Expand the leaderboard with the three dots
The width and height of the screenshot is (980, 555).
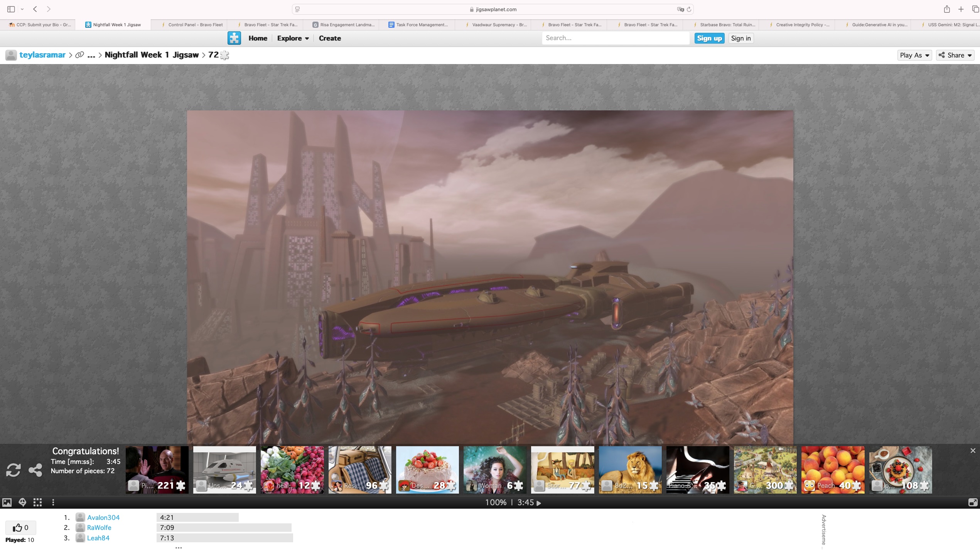[x=179, y=547]
